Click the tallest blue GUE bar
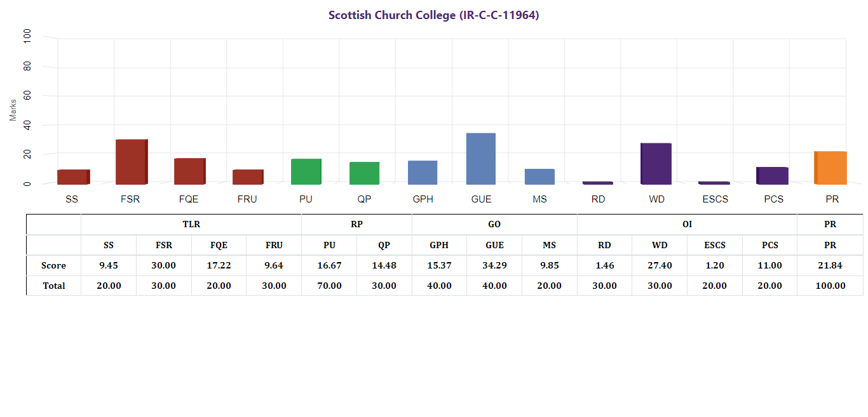This screenshot has height=417, width=868. coord(481,159)
